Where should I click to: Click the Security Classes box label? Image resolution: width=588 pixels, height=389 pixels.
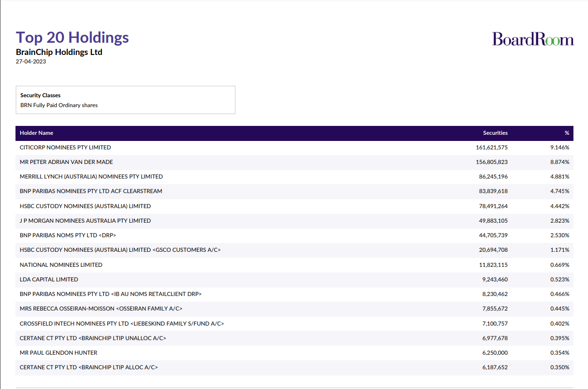(40, 95)
